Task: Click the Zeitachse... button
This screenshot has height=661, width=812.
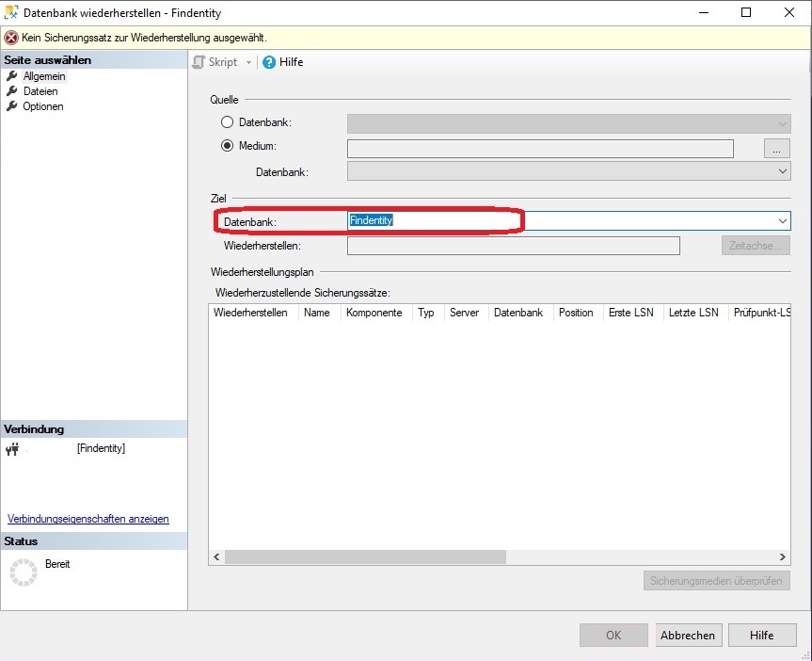Action: (x=756, y=246)
